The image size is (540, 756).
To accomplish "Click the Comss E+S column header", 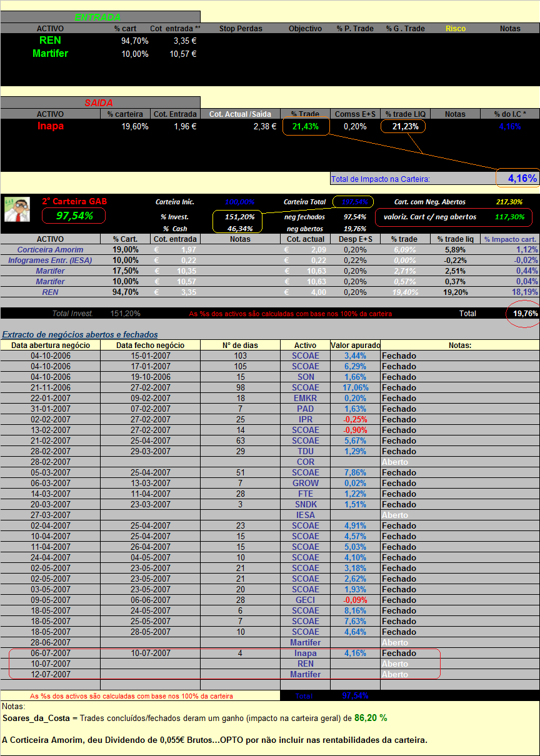I will pos(355,114).
